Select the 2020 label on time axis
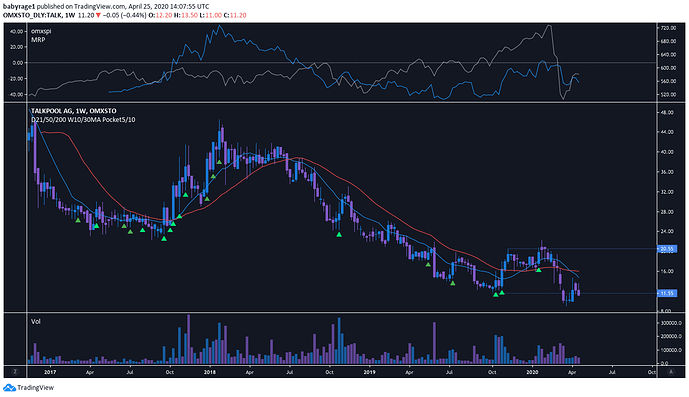 pos(533,372)
